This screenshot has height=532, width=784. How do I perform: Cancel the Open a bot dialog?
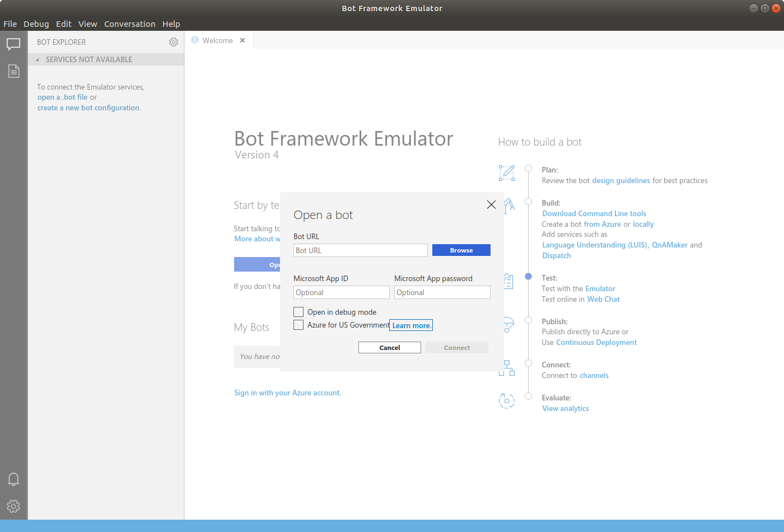389,347
